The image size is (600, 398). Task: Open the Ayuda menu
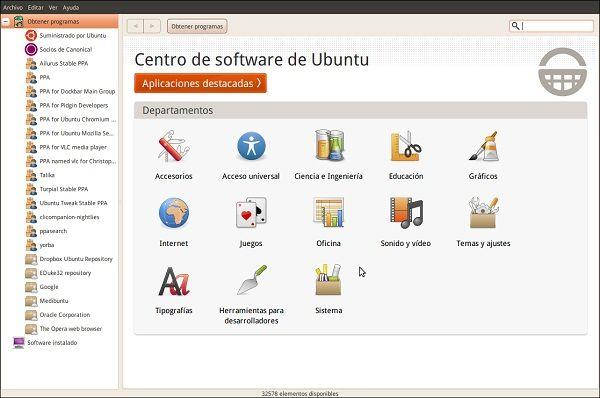coord(71,7)
